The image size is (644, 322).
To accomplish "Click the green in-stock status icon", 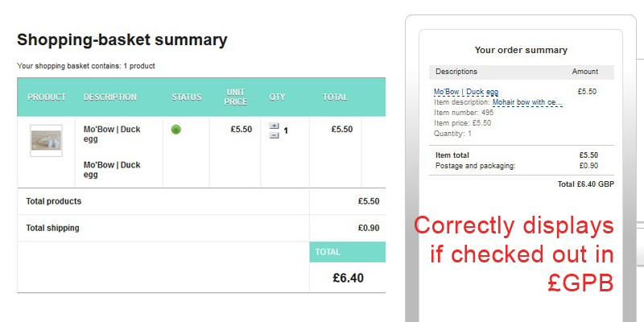I will (176, 130).
